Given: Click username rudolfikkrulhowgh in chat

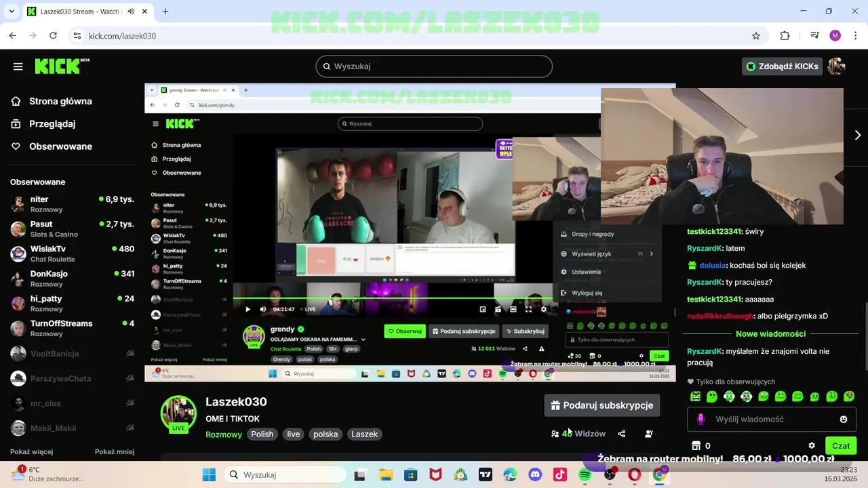Looking at the screenshot, I should [x=720, y=316].
